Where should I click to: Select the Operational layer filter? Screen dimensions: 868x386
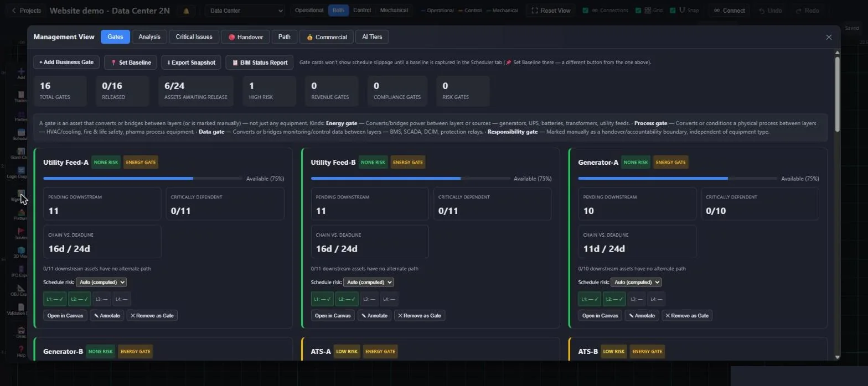point(309,11)
